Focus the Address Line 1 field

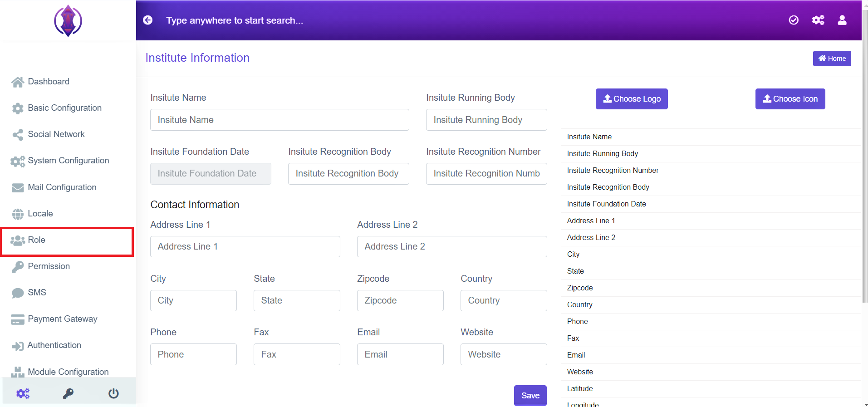pos(245,246)
